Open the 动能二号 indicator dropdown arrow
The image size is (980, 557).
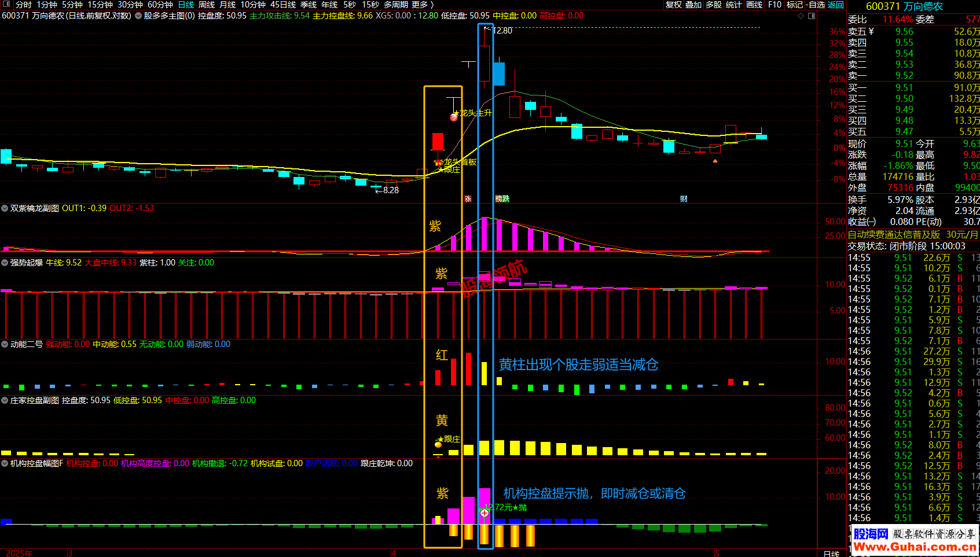tap(5, 344)
